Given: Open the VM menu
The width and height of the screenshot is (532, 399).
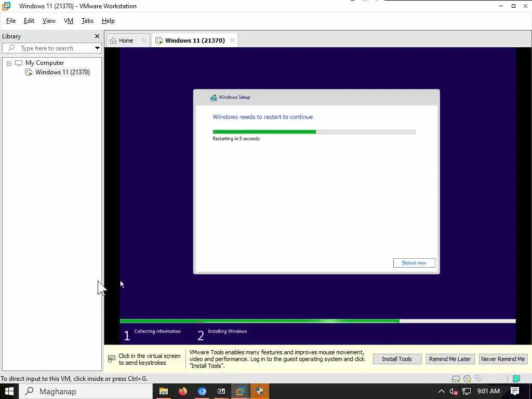Looking at the screenshot, I should (69, 21).
